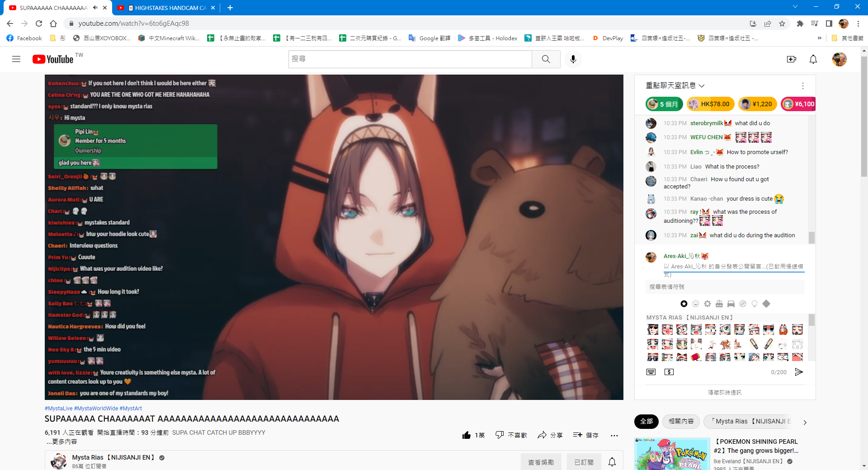Image resolution: width=868 pixels, height=470 pixels.
Task: Open the create video camera icon
Action: pos(791,59)
